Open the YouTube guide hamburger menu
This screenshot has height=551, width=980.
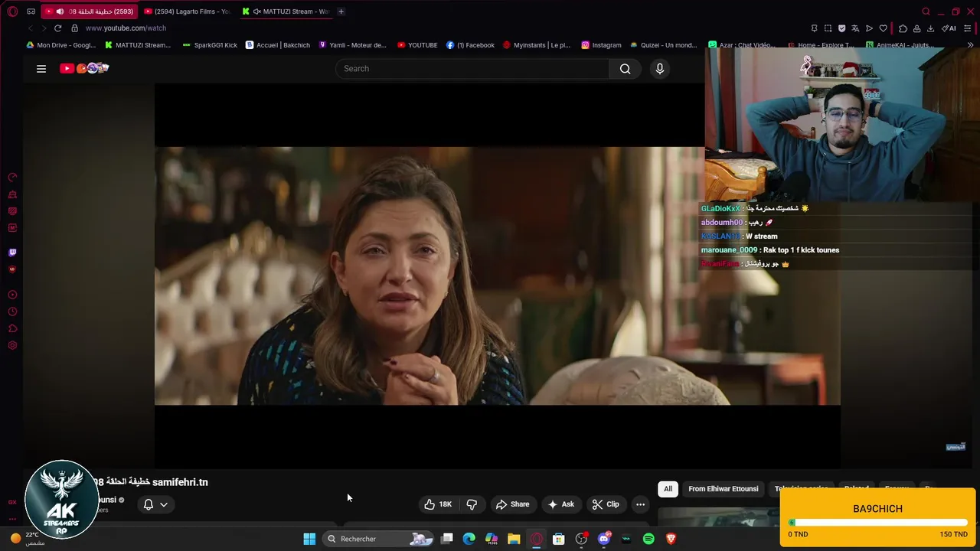41,69
